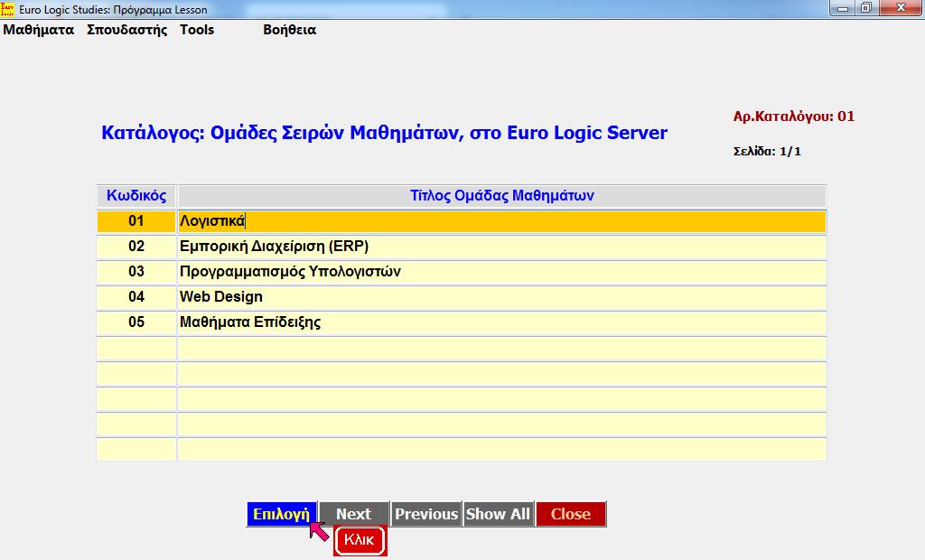This screenshot has width=925, height=560.
Task: Click code cell 03
Action: click(x=136, y=272)
